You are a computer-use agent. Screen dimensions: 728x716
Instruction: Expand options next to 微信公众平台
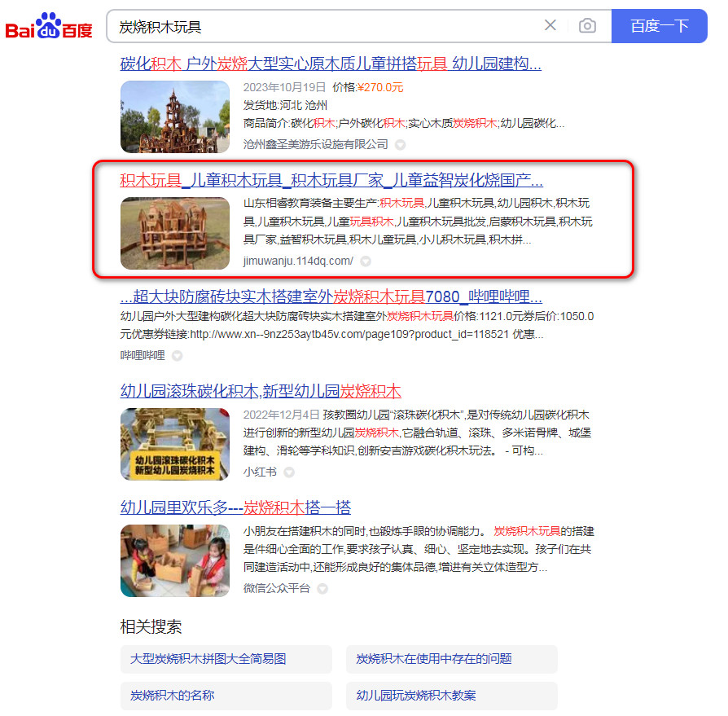pyautogui.click(x=322, y=589)
